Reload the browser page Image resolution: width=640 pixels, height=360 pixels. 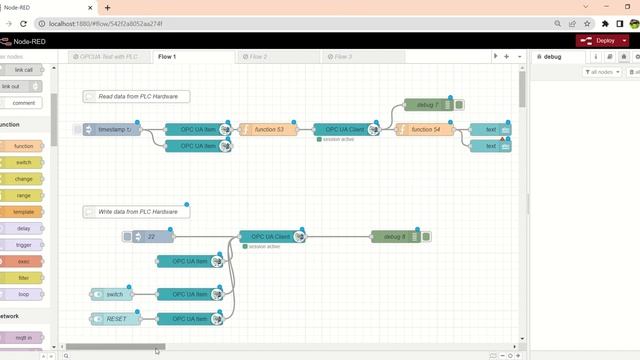[23, 24]
